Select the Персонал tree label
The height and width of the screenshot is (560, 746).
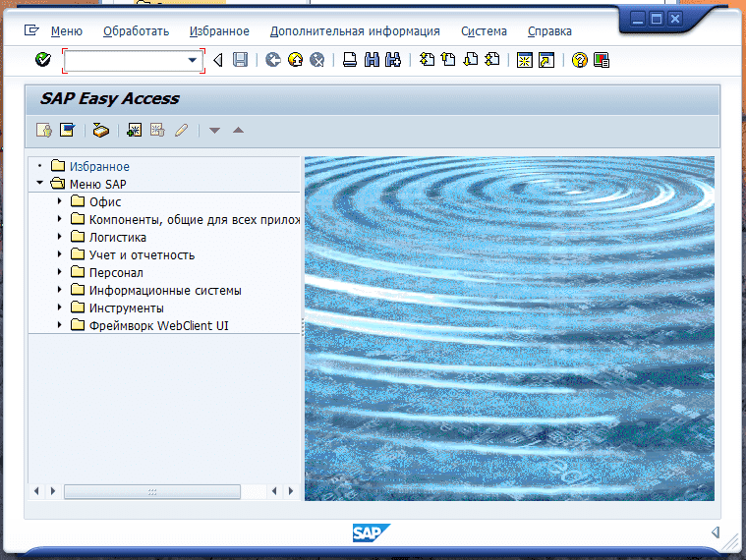(x=116, y=273)
